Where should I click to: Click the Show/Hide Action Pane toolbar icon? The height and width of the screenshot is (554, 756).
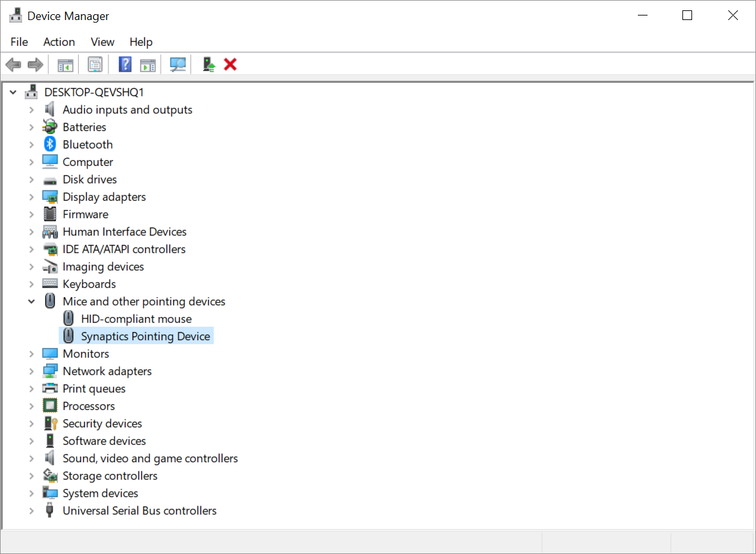click(148, 65)
